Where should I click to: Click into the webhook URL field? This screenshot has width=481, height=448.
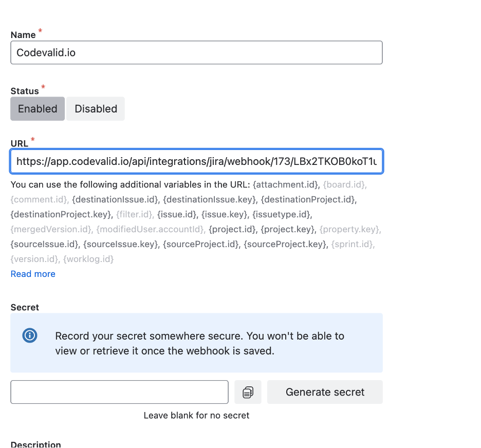pyautogui.click(x=197, y=161)
